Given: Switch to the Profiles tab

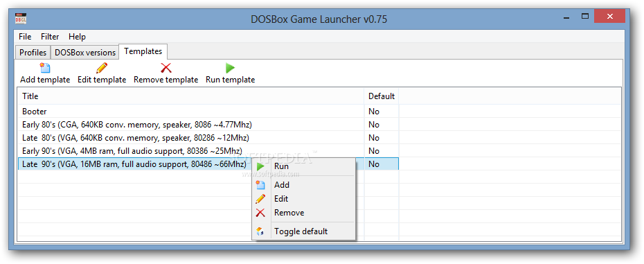Looking at the screenshot, I should (33, 53).
